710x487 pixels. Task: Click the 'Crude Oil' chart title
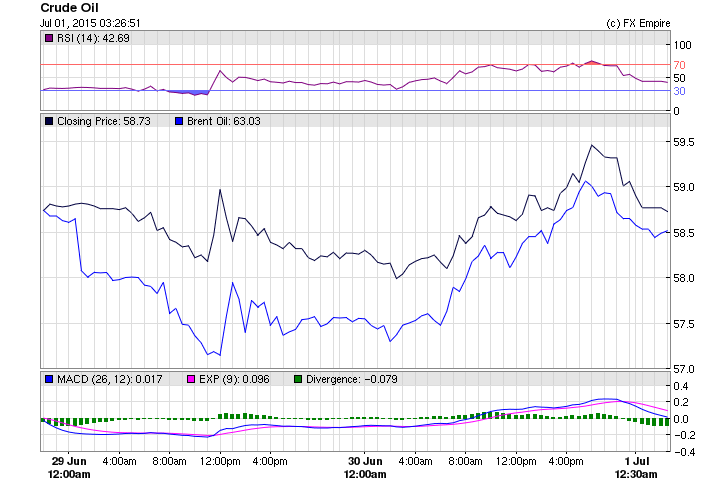[x=69, y=8]
